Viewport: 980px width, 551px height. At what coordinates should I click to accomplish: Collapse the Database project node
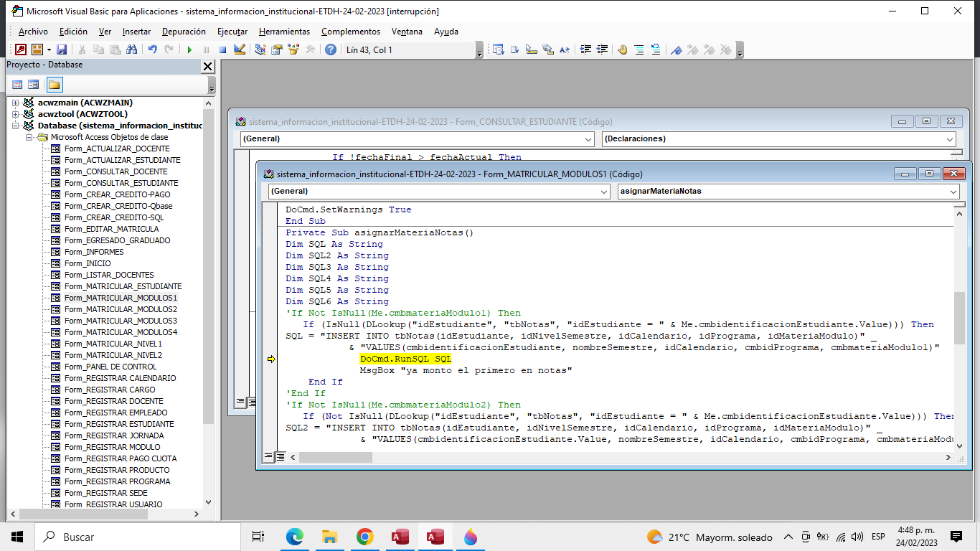tap(16, 126)
